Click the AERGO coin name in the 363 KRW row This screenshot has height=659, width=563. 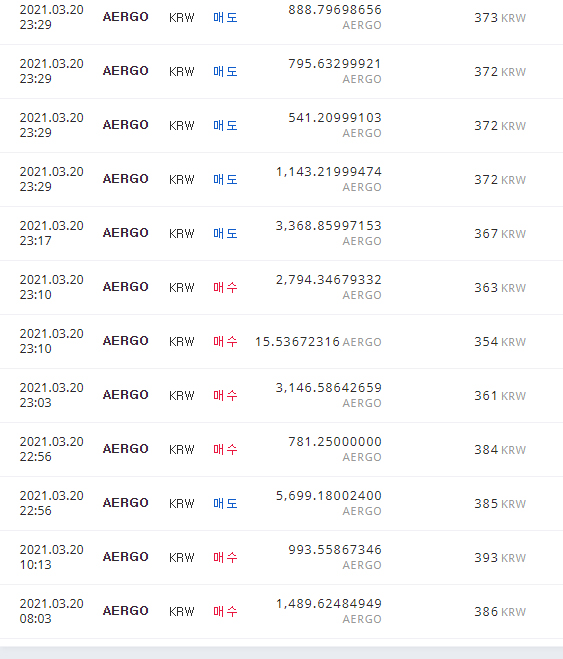pos(126,287)
